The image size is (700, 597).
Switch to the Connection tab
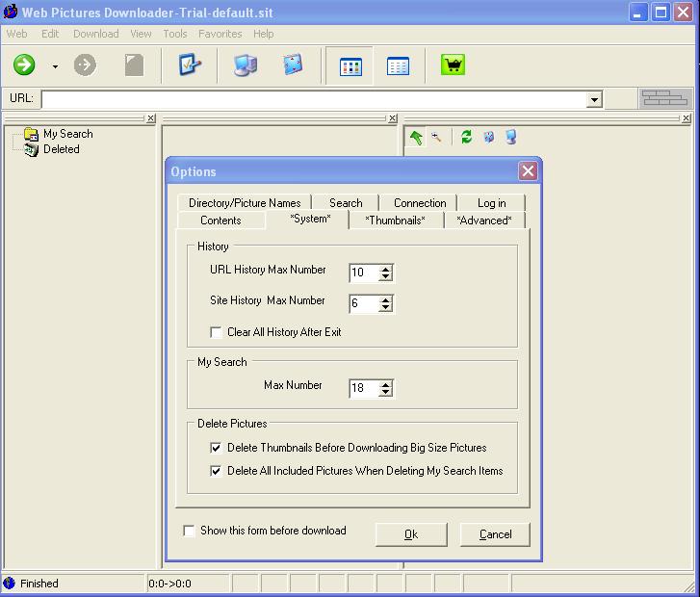(420, 203)
